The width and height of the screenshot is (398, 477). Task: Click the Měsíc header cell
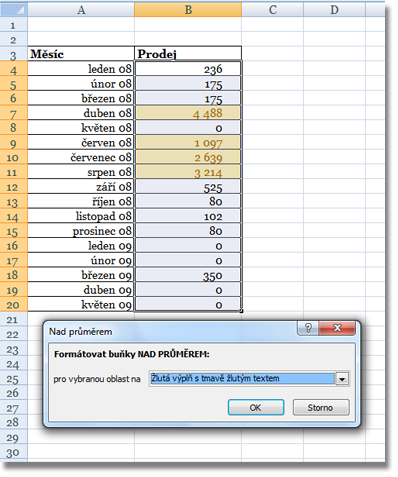(81, 54)
